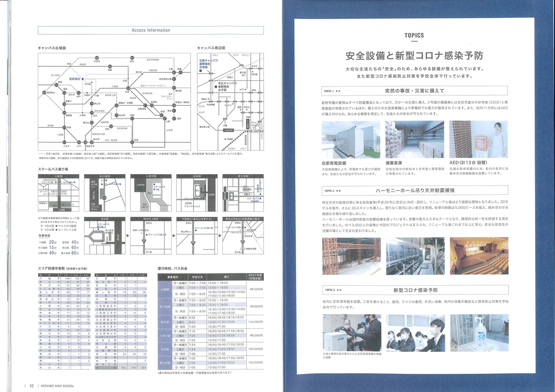555x392 pixels.
Task: Open the キャンパス広域図 railway map
Action: point(114,103)
